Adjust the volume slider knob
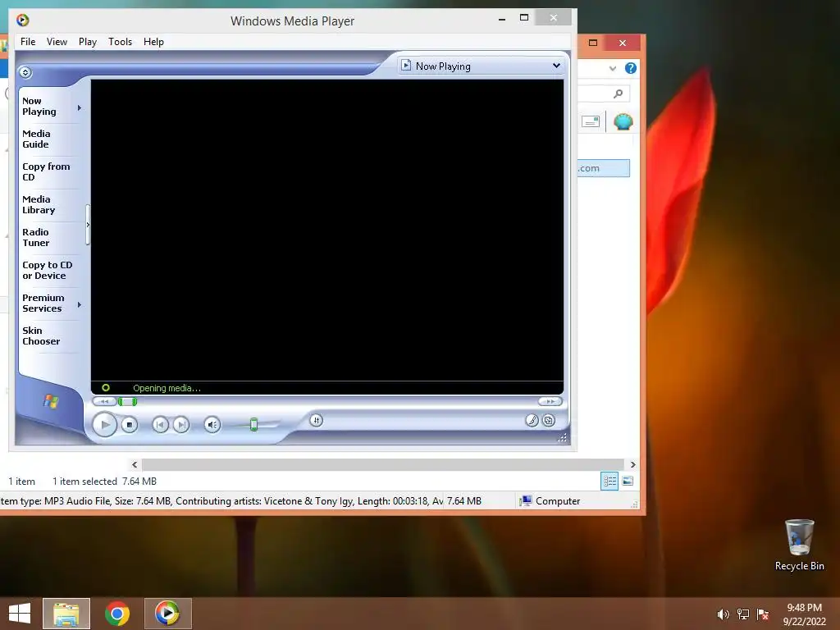The width and height of the screenshot is (840, 630). (x=254, y=425)
